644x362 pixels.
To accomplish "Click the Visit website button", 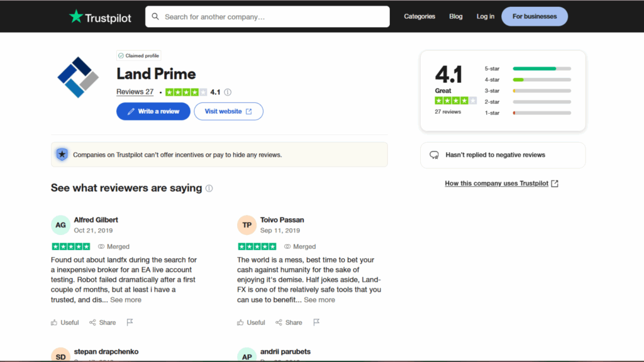I will pos(228,111).
